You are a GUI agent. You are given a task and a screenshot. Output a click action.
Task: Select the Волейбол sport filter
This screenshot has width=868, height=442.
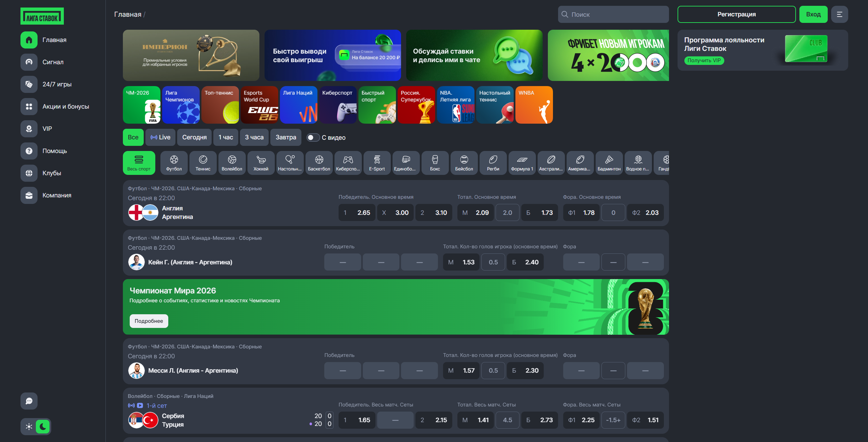(232, 163)
